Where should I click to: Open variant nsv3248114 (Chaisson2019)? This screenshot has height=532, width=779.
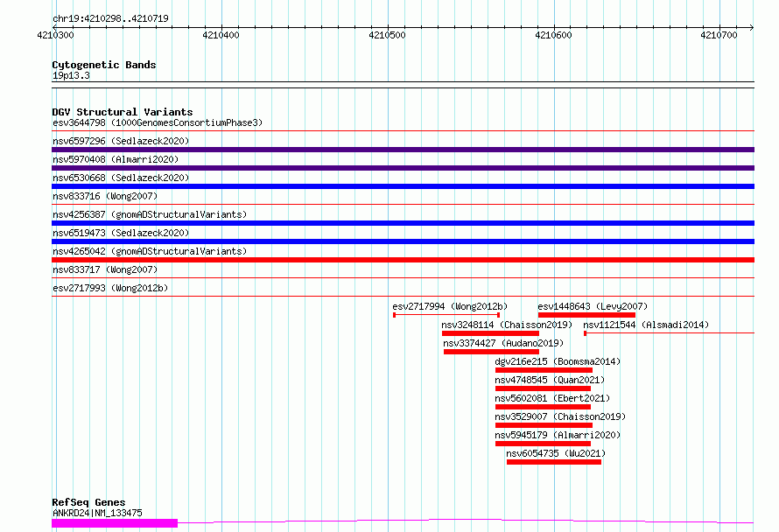click(507, 325)
